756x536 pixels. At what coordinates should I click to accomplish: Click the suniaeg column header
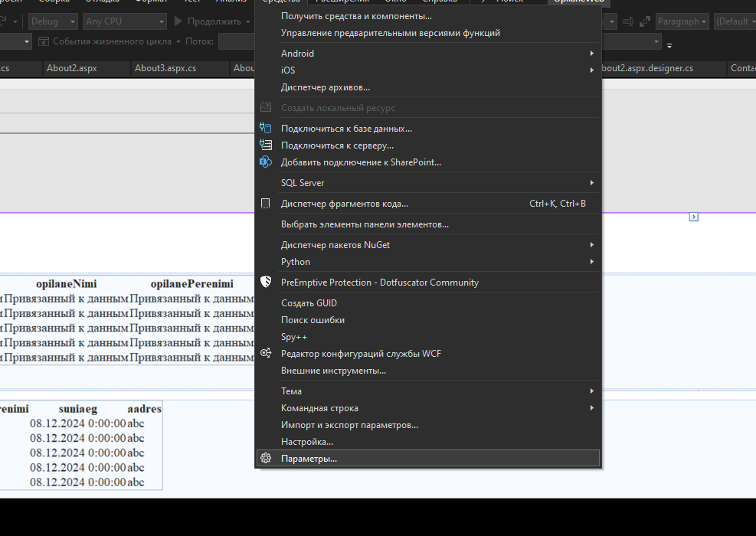click(x=78, y=409)
